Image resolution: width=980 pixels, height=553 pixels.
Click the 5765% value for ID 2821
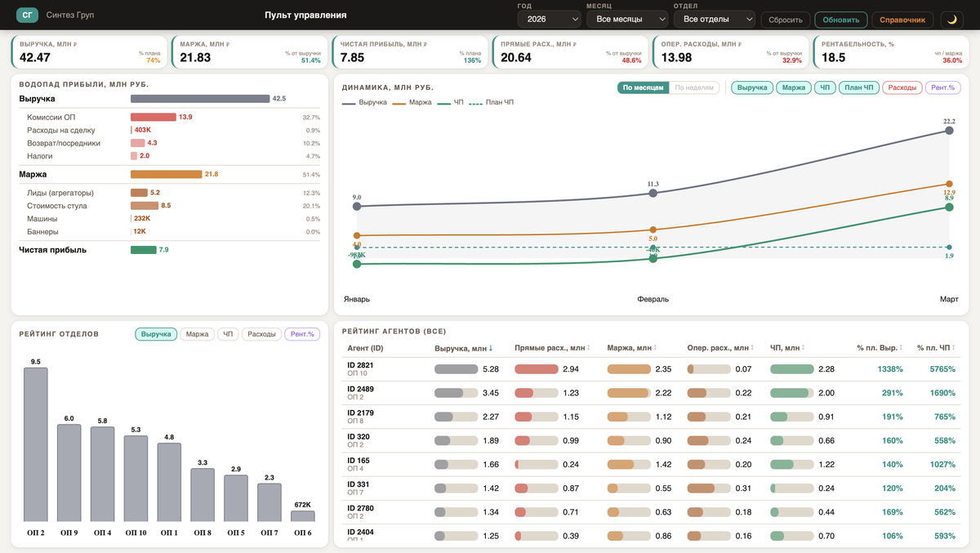coord(942,369)
